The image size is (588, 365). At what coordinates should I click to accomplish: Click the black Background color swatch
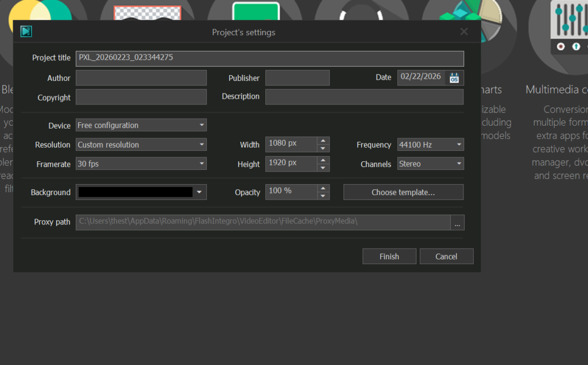click(135, 192)
